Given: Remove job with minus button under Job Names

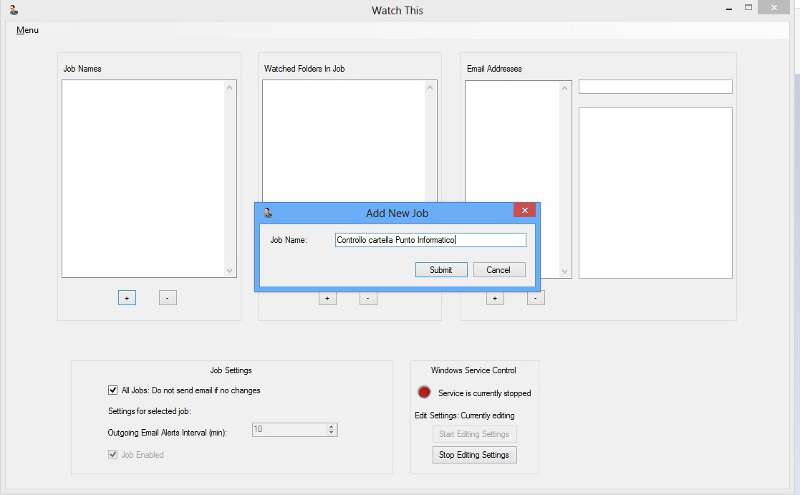Looking at the screenshot, I should [x=168, y=297].
